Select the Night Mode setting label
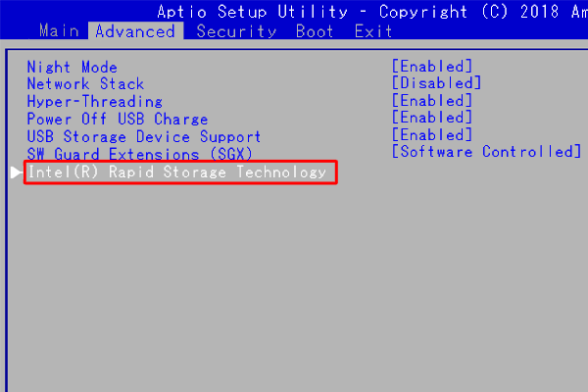Viewport: 588px width, 392px height. pos(72,67)
